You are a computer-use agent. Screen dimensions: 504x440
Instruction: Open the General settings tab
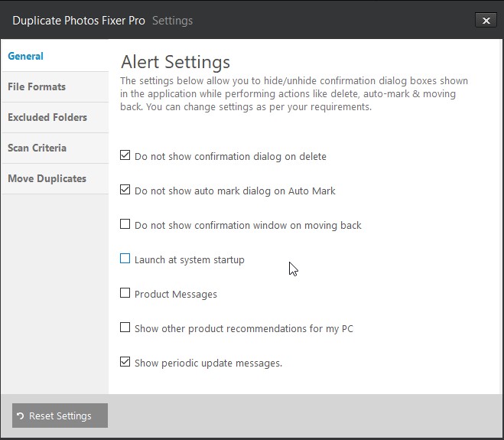(26, 57)
